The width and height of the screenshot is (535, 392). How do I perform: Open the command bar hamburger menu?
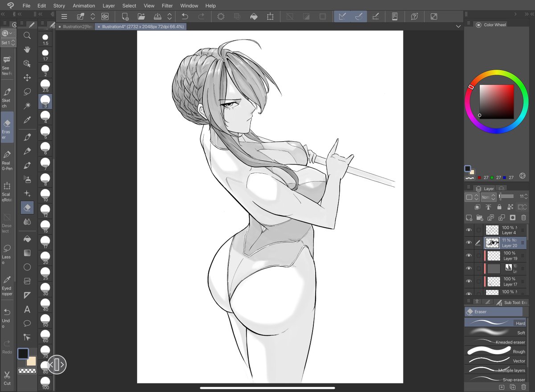pos(64,16)
